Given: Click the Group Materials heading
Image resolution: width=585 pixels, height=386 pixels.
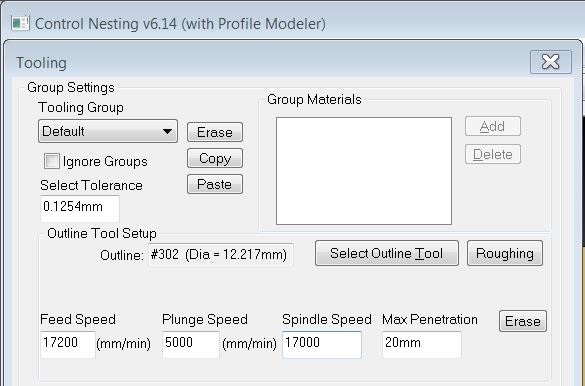Looking at the screenshot, I should 314,100.
